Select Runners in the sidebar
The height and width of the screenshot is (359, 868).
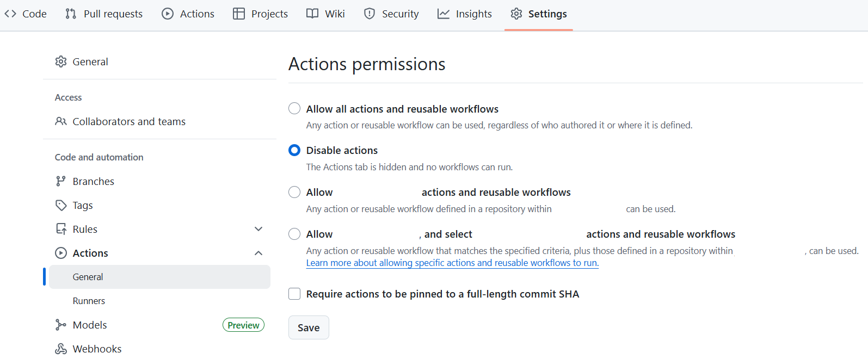(88, 300)
